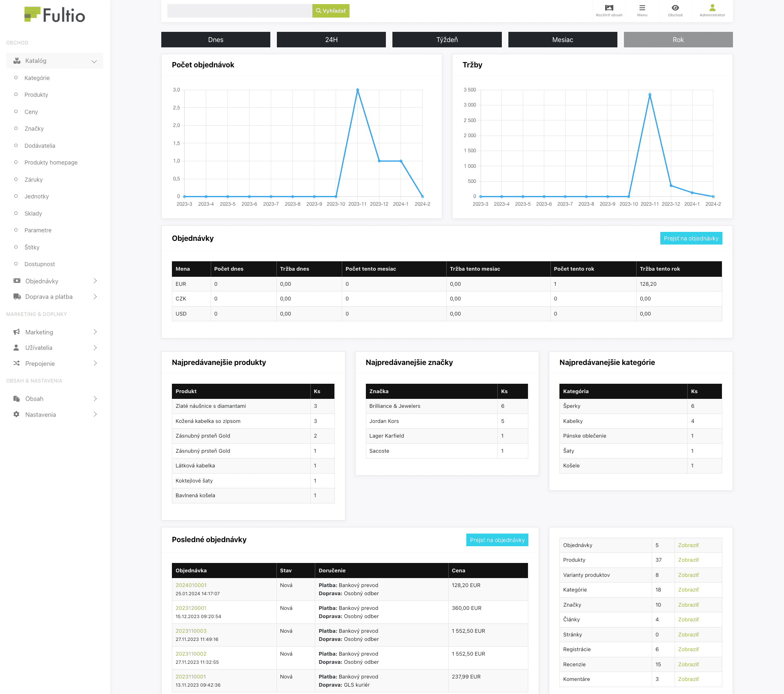Collapse the Katalóg section chevron
The width and height of the screenshot is (784, 694).
click(x=94, y=61)
